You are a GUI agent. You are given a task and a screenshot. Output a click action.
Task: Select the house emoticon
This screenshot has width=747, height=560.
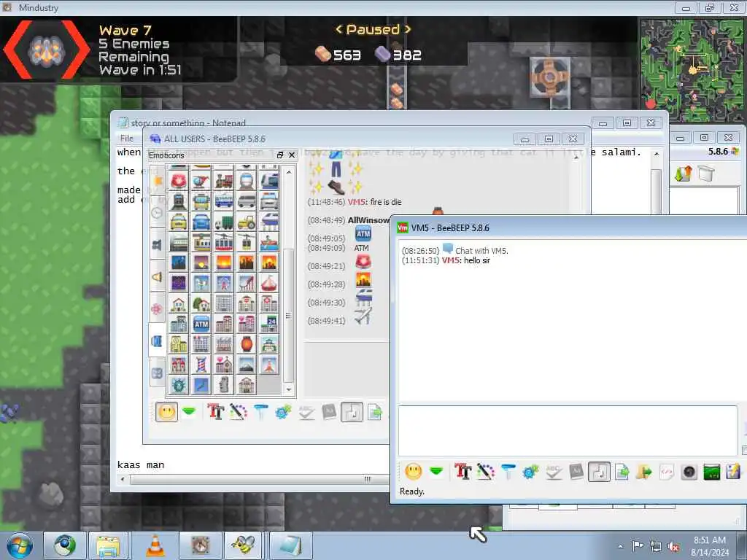coord(179,304)
